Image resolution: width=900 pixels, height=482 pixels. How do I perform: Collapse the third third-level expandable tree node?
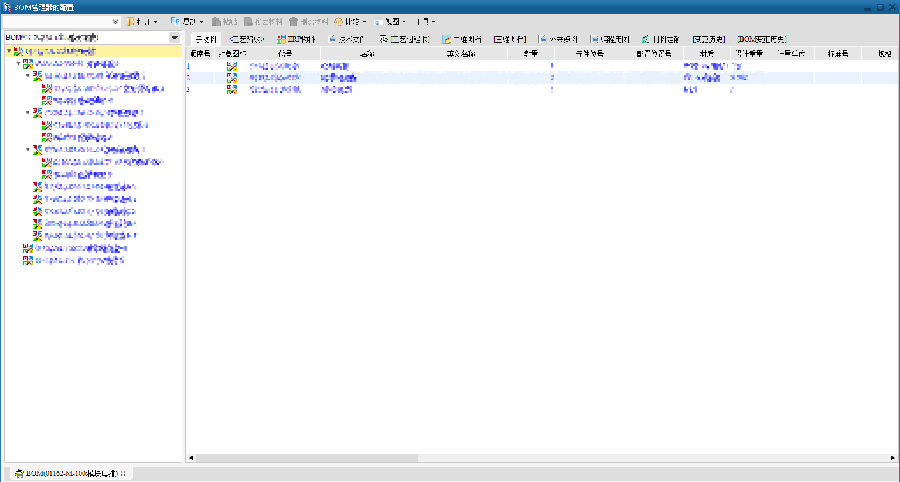[x=28, y=149]
